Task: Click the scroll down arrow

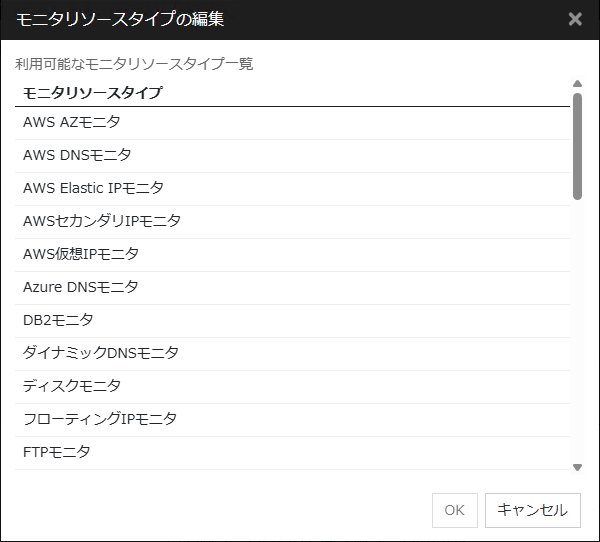Action: point(577,467)
